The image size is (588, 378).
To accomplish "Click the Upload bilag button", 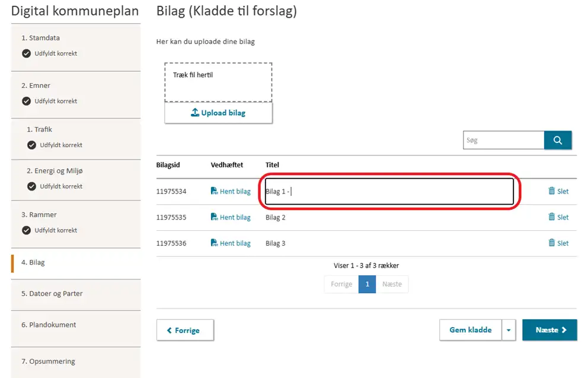I will pos(218,113).
